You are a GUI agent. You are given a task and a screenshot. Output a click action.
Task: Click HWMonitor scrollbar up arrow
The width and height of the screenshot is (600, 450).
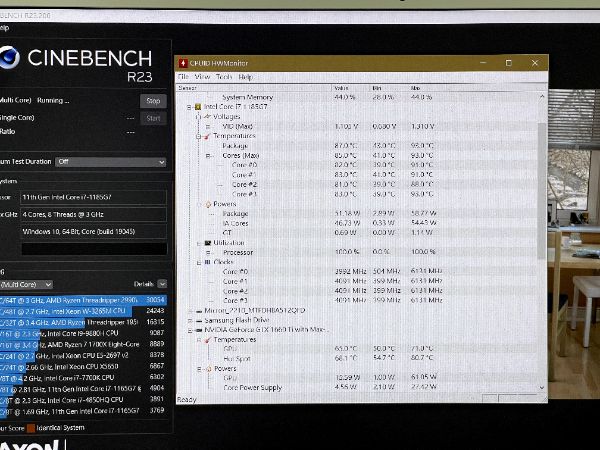pos(542,96)
